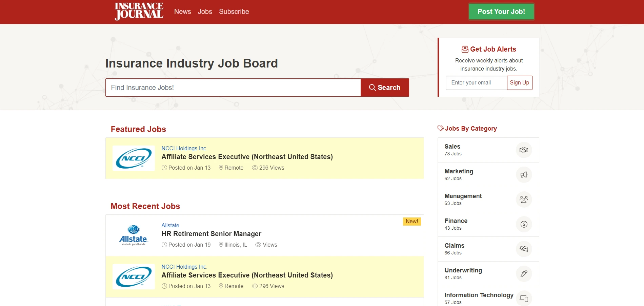Viewport: 644px width, 306px height.
Task: Click the magnifier icon inside the Search button
Action: [x=373, y=88]
